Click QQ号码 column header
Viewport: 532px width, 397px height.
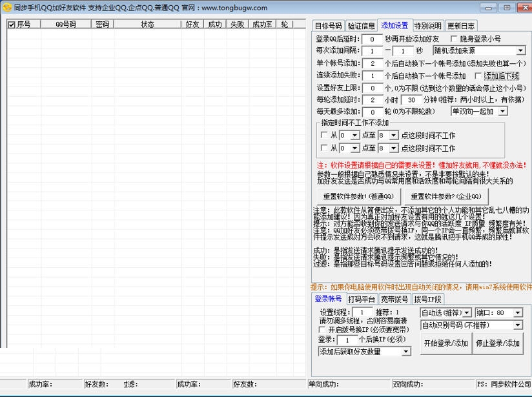(66, 24)
